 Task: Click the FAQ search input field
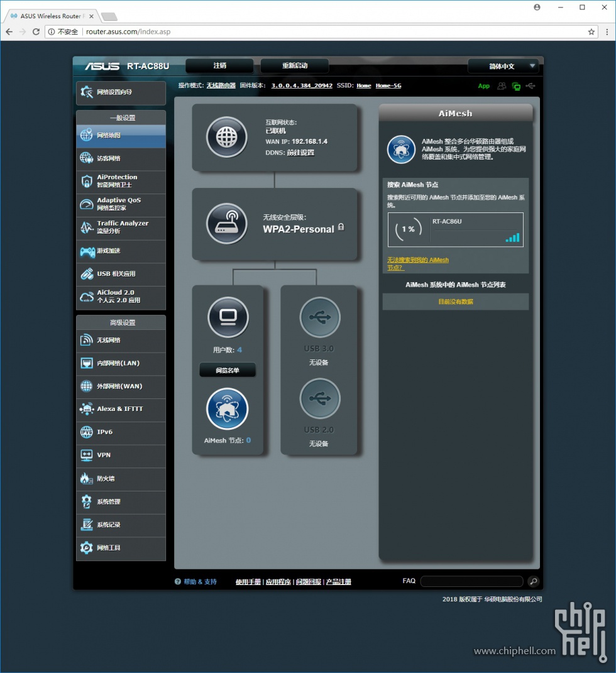pos(471,581)
